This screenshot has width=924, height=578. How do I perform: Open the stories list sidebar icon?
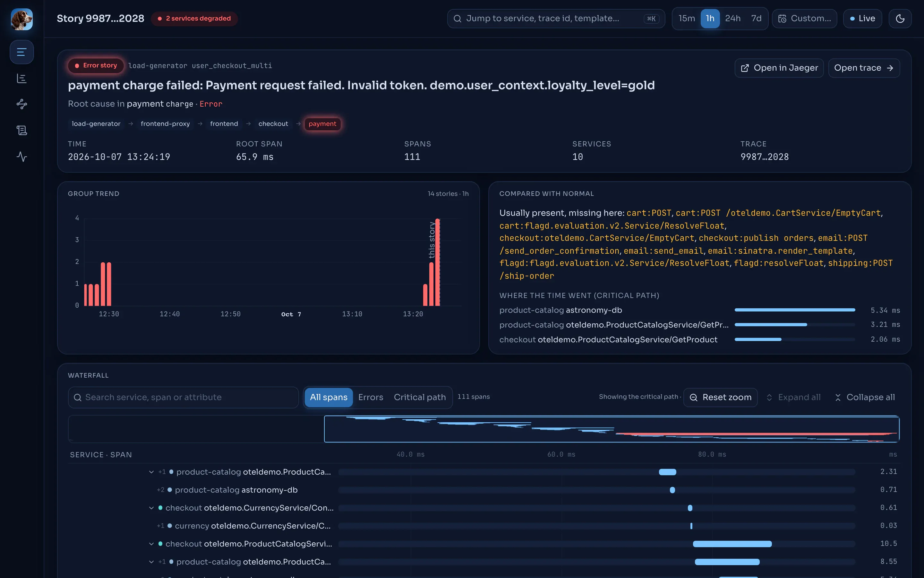click(22, 52)
